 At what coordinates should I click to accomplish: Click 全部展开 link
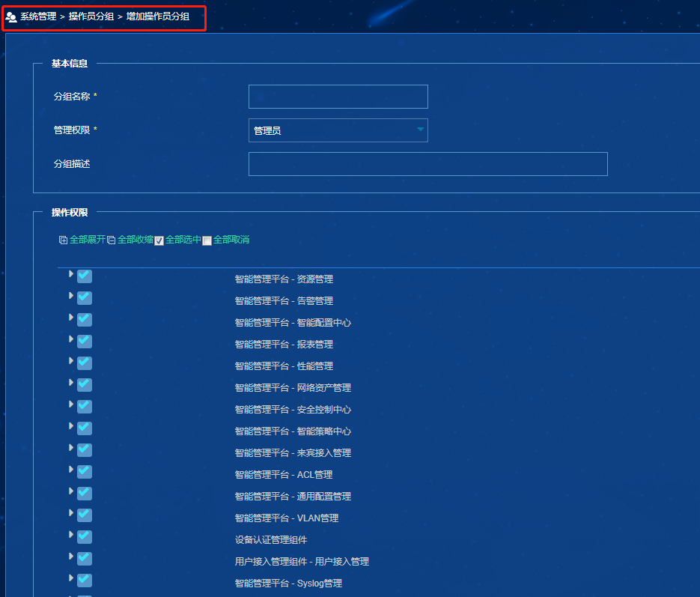[x=88, y=240]
